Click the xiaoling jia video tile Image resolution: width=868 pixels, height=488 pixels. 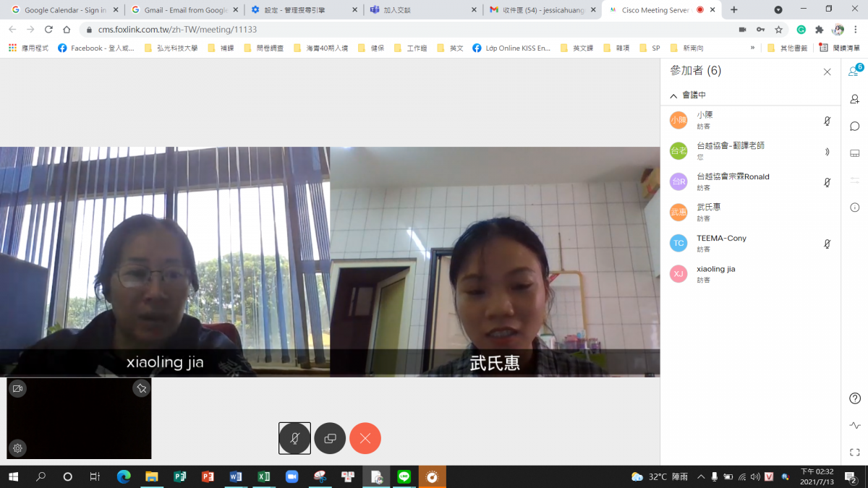click(x=165, y=262)
